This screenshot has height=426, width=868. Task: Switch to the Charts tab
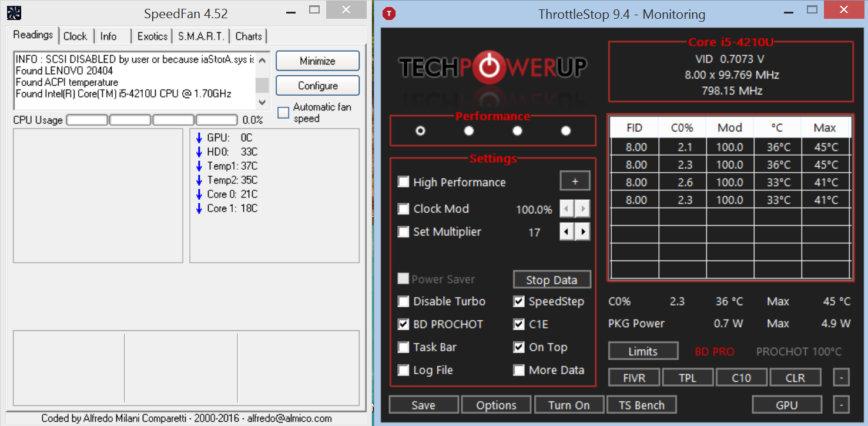pos(249,36)
